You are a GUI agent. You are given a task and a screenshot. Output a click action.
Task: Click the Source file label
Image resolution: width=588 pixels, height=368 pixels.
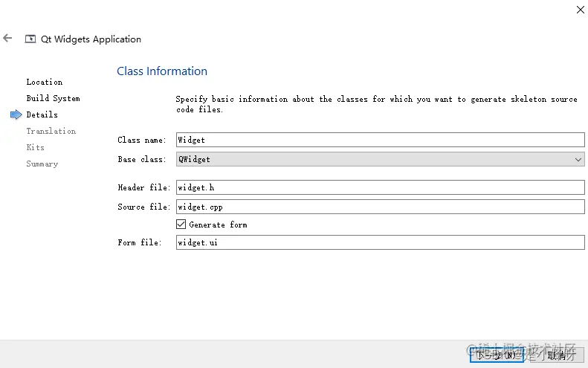point(143,207)
